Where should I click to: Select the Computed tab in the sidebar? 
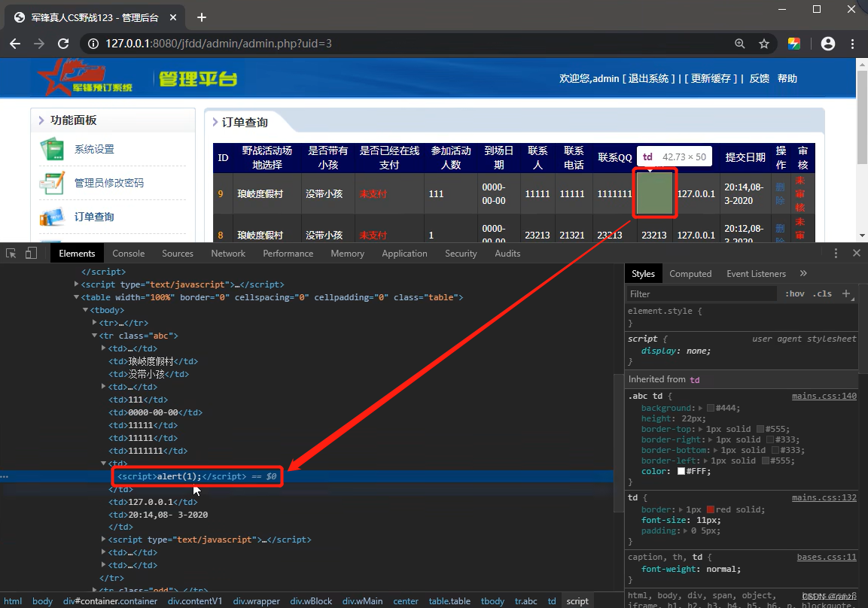(690, 274)
